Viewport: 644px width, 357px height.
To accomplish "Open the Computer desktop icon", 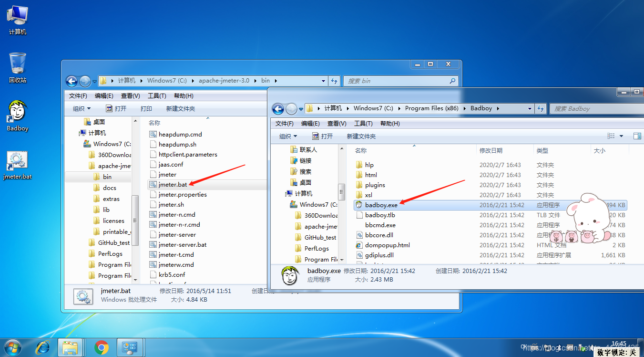I will [17, 20].
